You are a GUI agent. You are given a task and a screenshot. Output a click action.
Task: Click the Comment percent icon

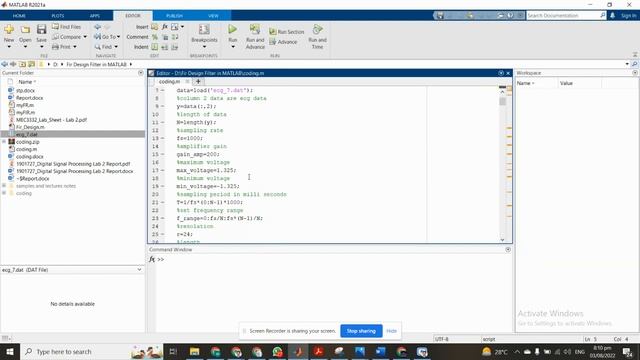[x=155, y=37]
